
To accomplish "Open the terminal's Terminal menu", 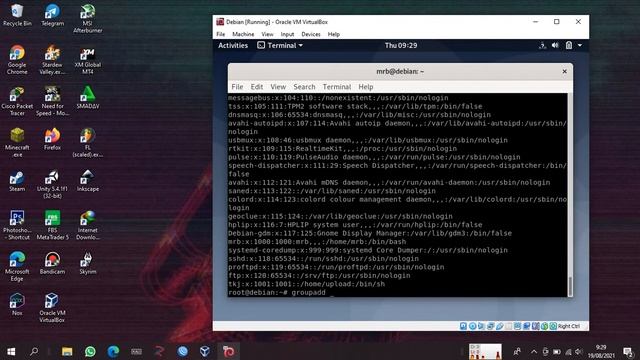I will pos(337,87).
